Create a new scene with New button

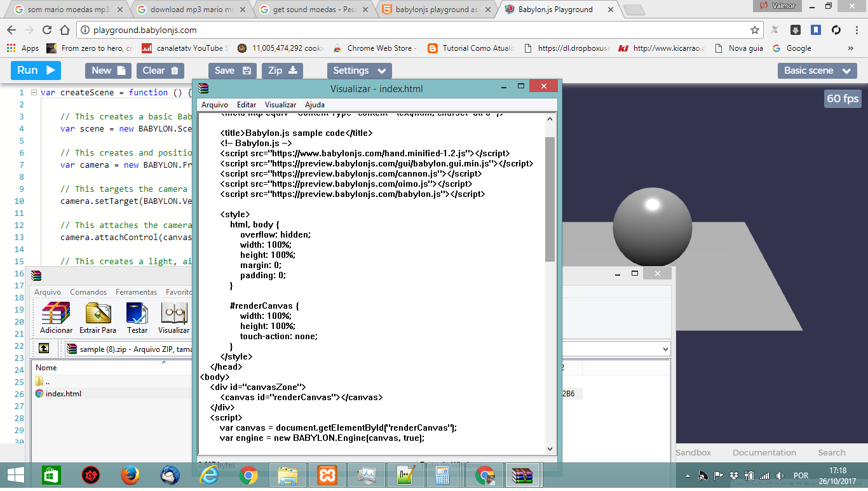pos(109,71)
